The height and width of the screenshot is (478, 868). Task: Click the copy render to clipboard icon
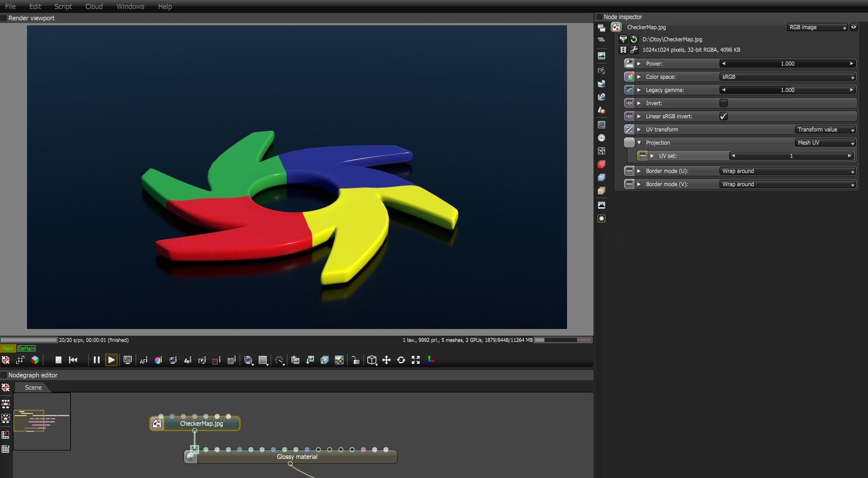point(295,360)
